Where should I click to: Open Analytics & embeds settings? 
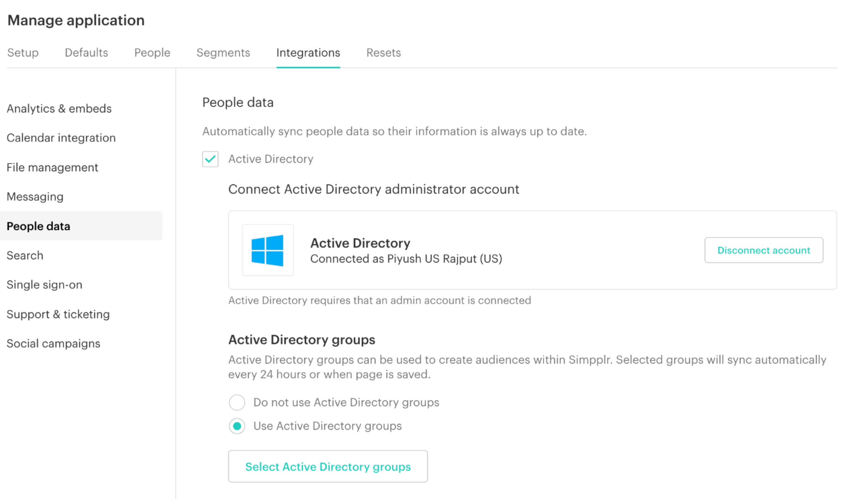click(59, 108)
